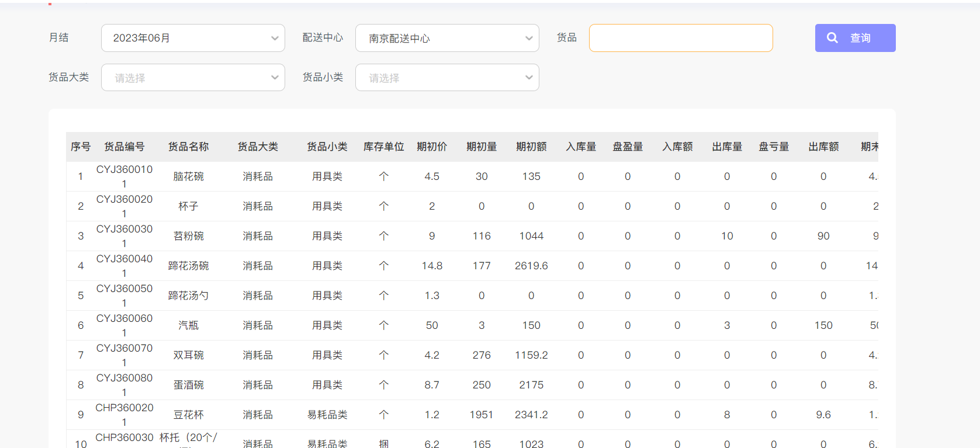
Task: Click product code CYJ3600301
Action: (x=124, y=236)
